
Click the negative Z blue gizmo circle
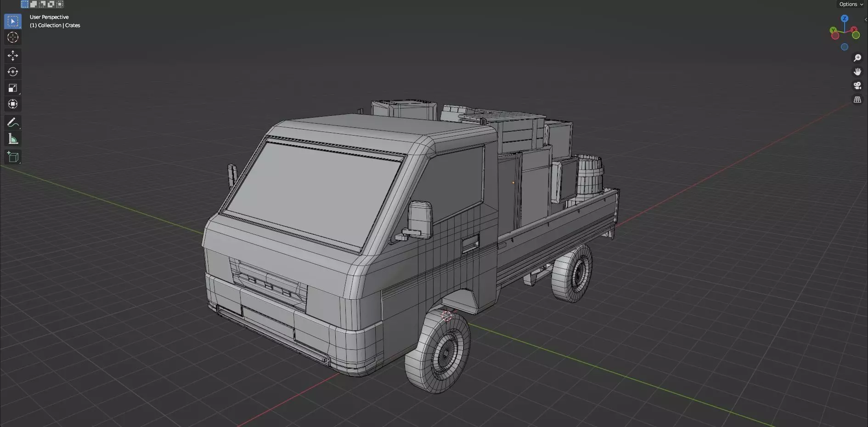pos(844,47)
